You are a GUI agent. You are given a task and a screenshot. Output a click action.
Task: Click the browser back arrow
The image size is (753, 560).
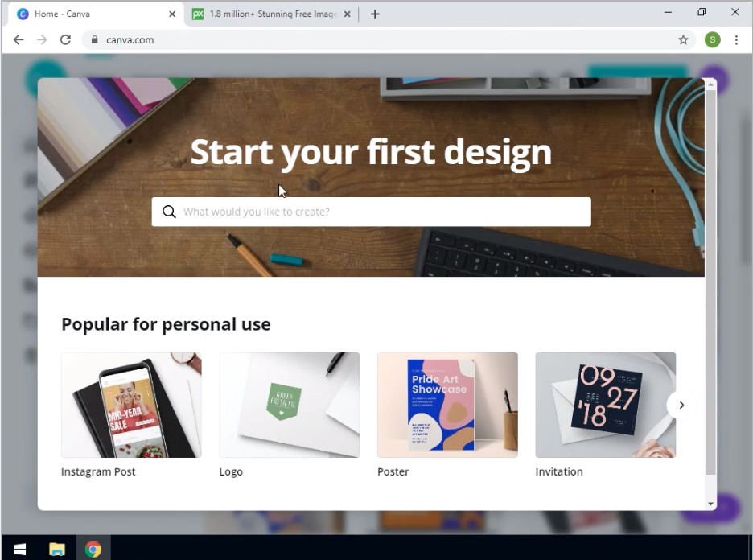point(19,40)
